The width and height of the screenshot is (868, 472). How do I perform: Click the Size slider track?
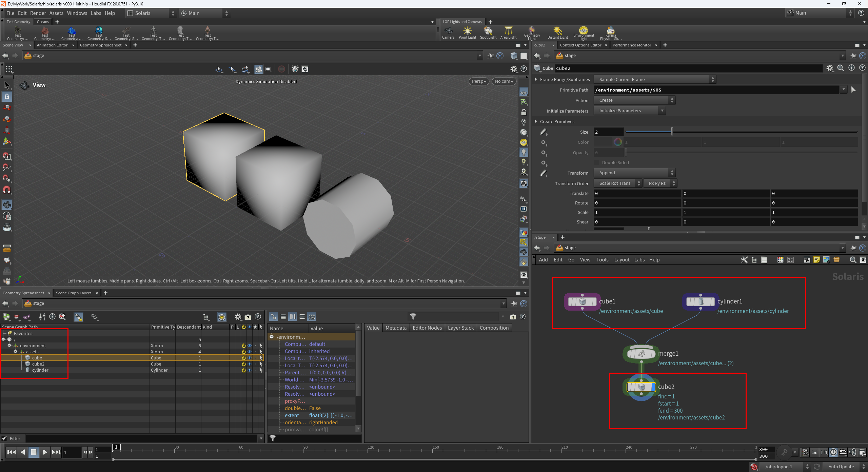pyautogui.click(x=746, y=132)
